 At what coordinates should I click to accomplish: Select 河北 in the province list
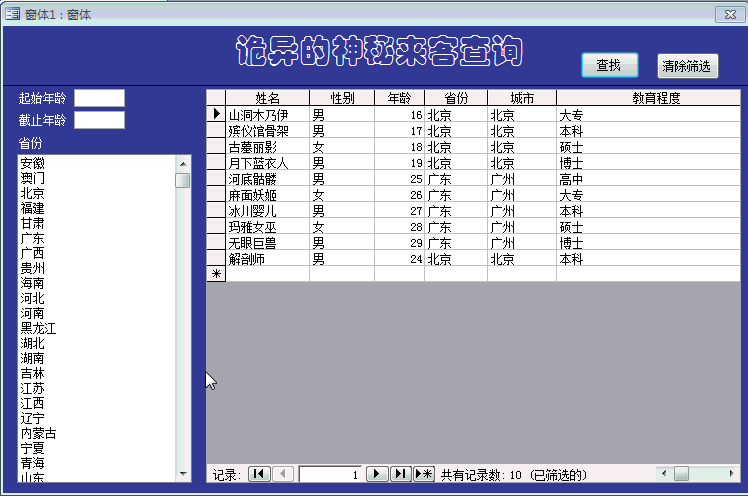[96, 299]
